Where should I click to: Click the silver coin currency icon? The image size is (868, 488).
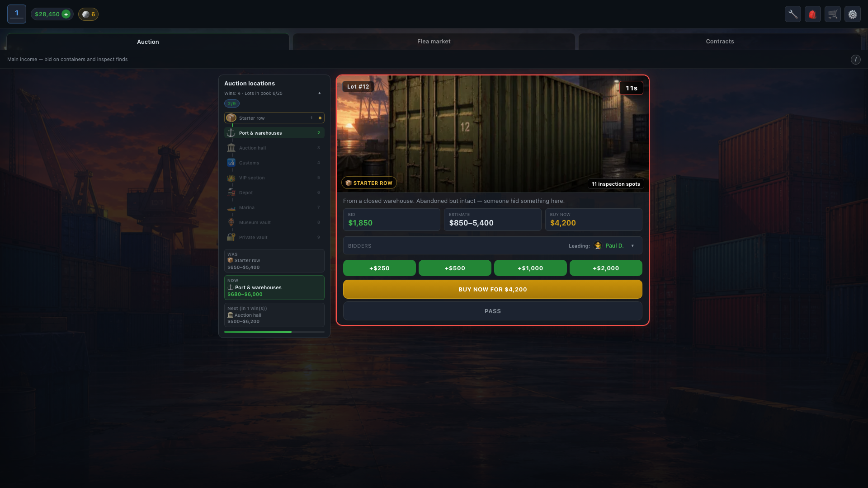pyautogui.click(x=85, y=14)
